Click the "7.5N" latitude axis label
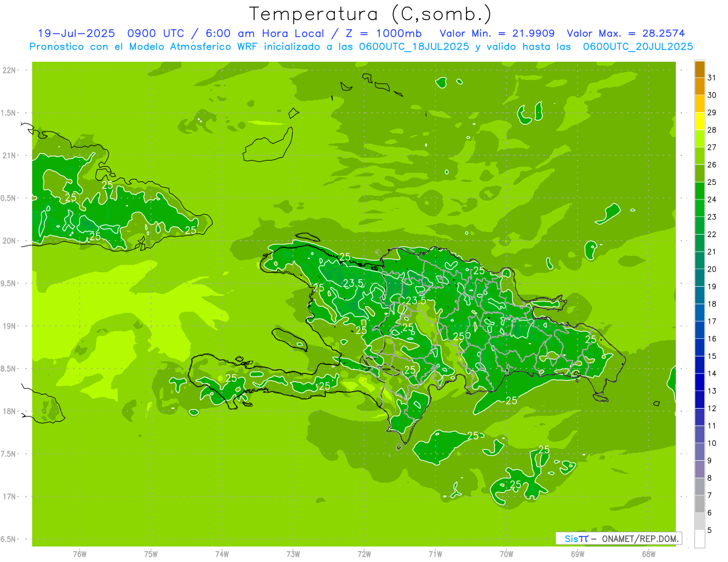The image size is (728, 562). 8,454
